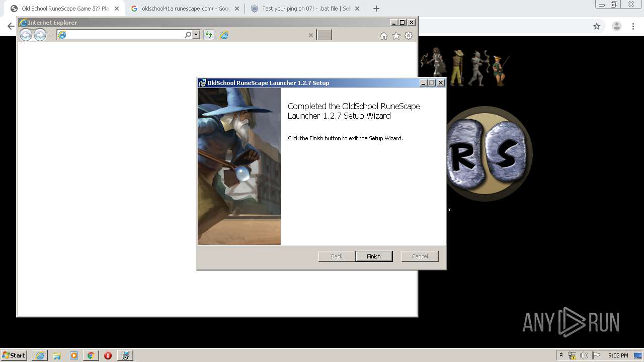Open a new tab in Internet Explorer
Image resolution: width=644 pixels, height=362 pixels.
click(324, 35)
